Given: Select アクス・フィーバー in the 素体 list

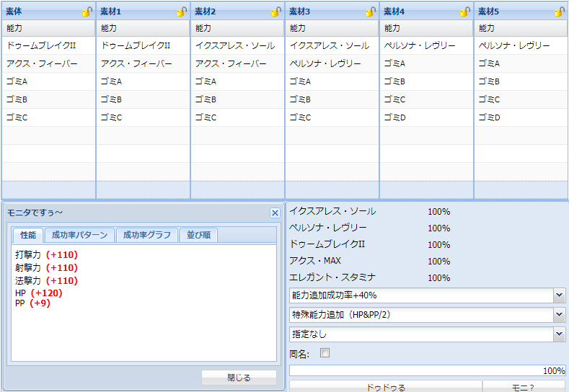Looking at the screenshot, I should (48, 64).
